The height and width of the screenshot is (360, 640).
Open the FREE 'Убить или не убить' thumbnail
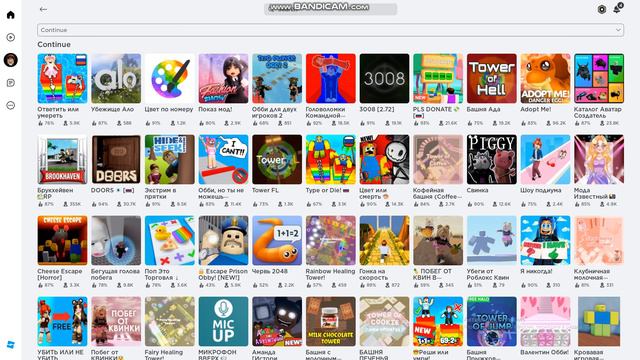pos(62,321)
